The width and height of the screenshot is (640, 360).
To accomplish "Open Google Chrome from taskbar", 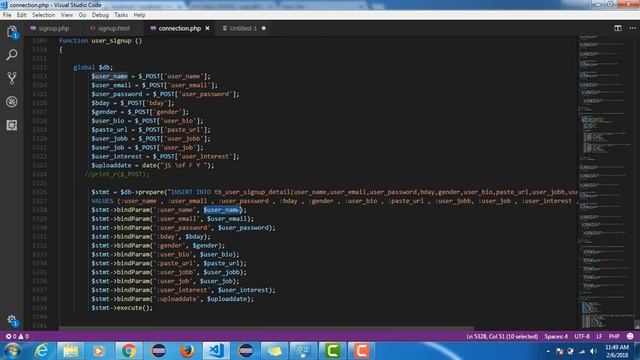I will click(x=129, y=351).
